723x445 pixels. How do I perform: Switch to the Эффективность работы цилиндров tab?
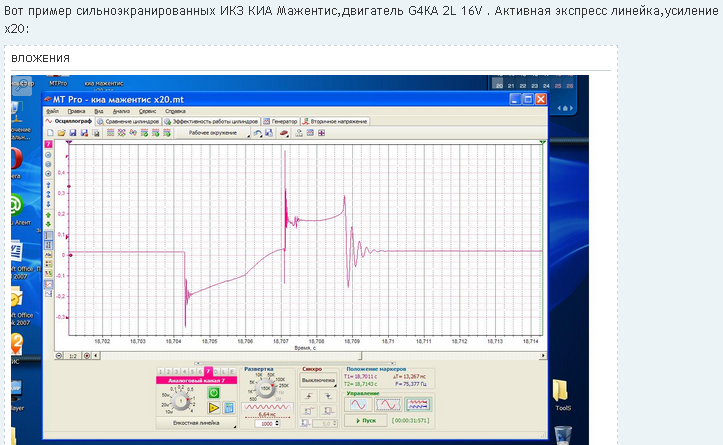(x=211, y=121)
